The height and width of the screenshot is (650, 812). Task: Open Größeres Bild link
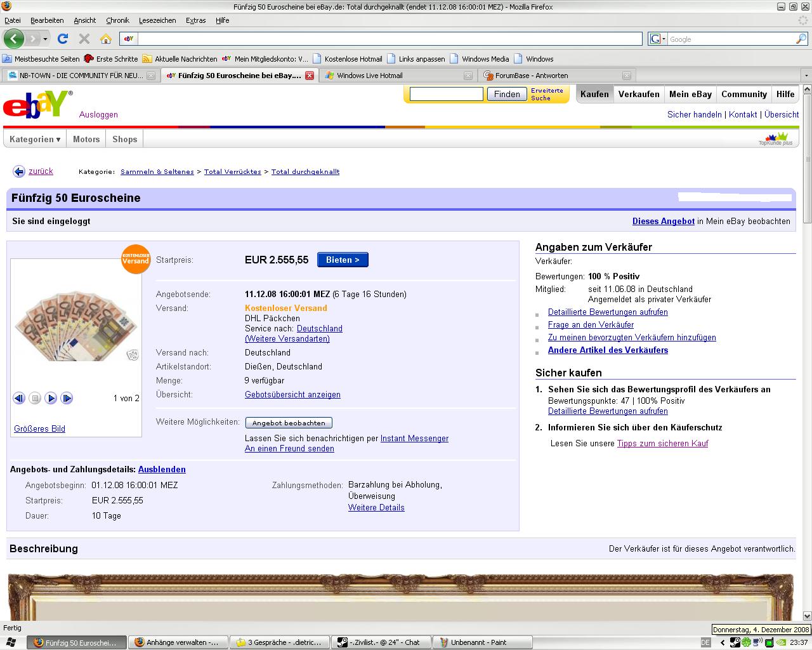[x=39, y=428]
